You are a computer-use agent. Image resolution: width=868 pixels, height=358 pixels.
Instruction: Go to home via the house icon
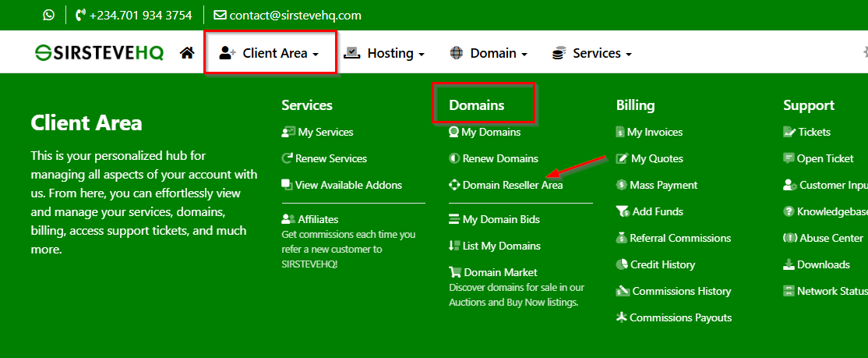[x=187, y=53]
